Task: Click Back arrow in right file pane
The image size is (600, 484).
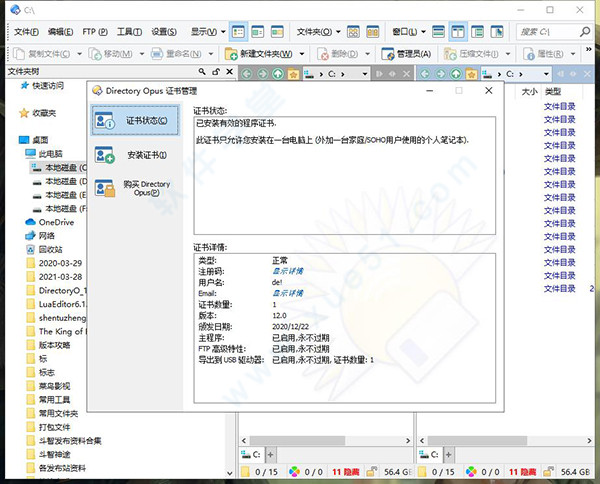Action: (x=425, y=74)
